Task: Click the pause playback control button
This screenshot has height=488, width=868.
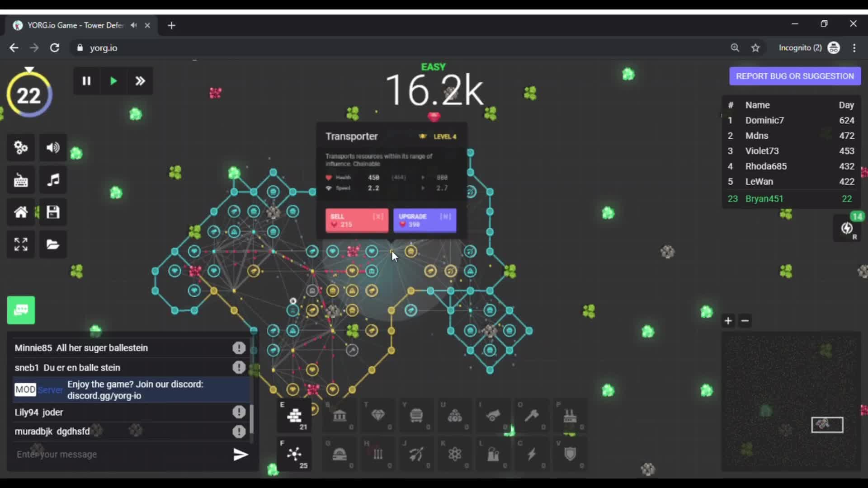Action: pyautogui.click(x=86, y=80)
